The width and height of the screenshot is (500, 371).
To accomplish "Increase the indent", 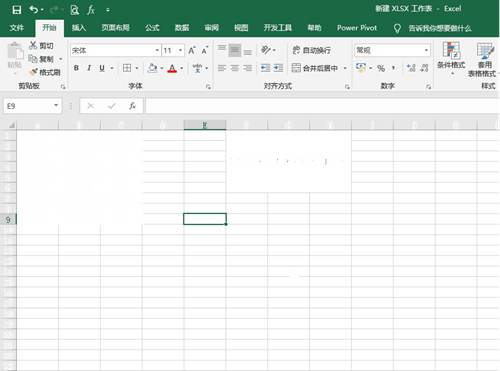I will point(279,68).
